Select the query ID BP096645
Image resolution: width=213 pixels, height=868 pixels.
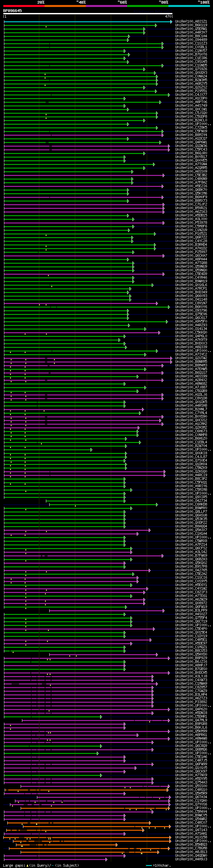coord(12,11)
